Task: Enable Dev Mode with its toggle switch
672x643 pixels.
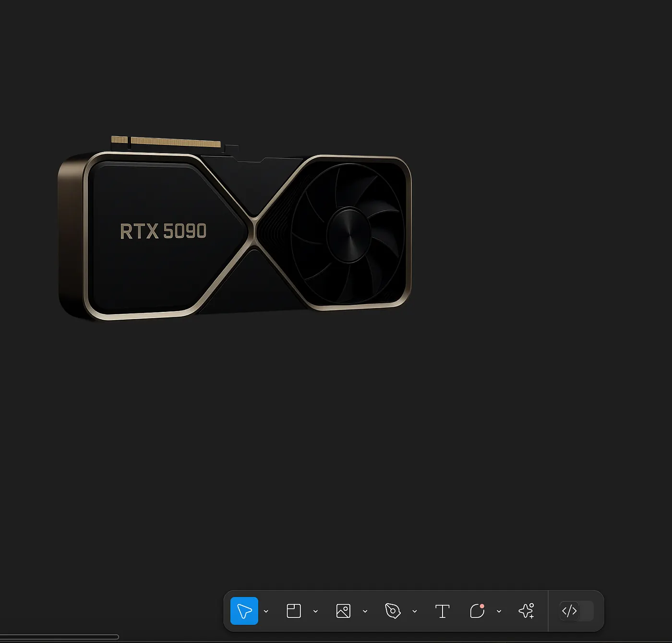Action: (x=582, y=611)
